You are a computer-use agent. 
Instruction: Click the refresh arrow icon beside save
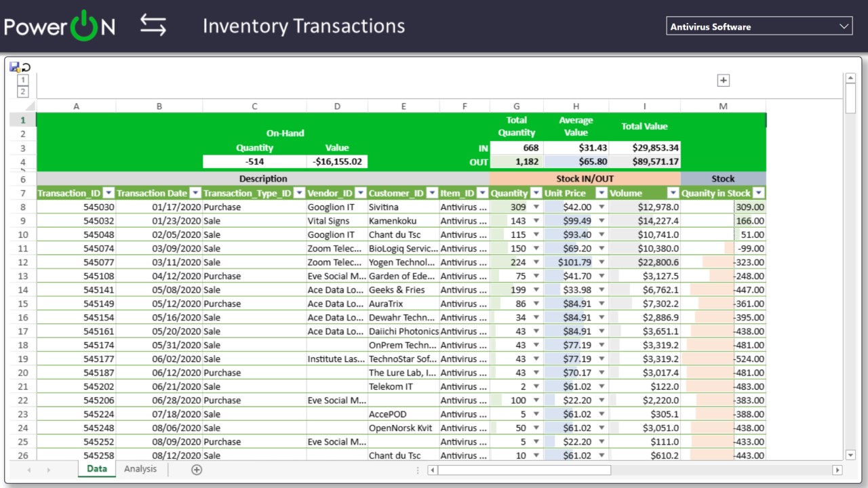(26, 67)
